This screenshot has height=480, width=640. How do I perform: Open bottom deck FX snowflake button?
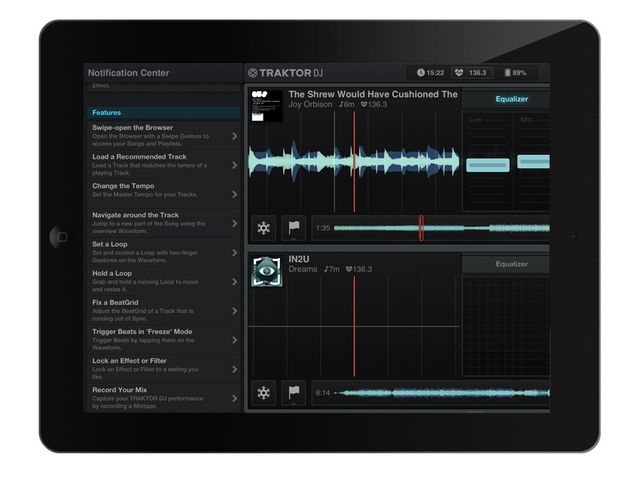click(x=264, y=393)
